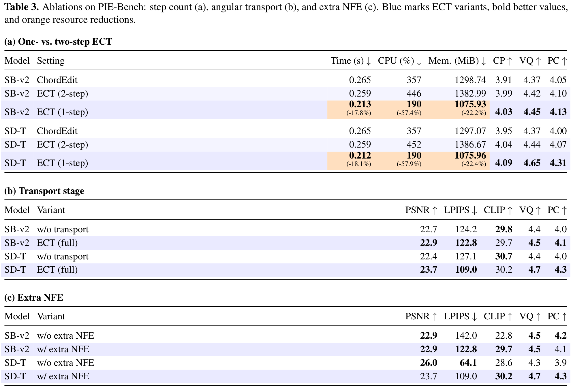
Task: Click the '(-57.4%)' reduction note
Action: [409, 113]
